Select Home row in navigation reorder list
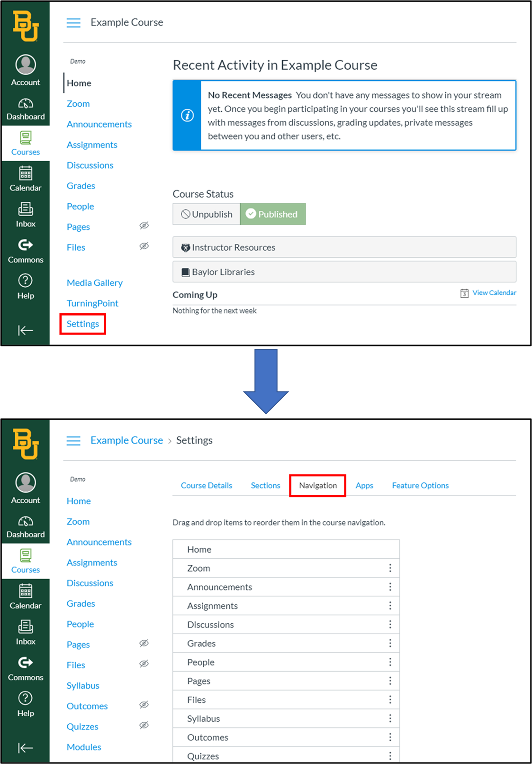The width and height of the screenshot is (532, 764). pyautogui.click(x=286, y=549)
